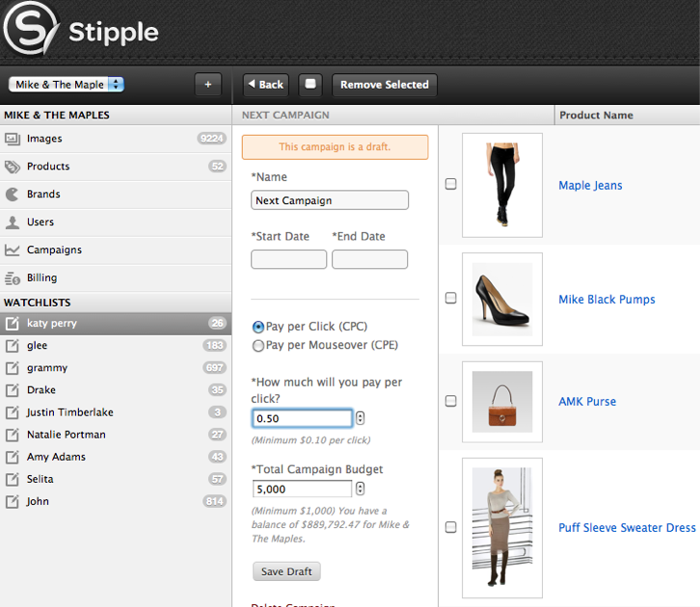This screenshot has width=700, height=607.
Task: Click the sweater dress thumbnail image
Action: pos(502,528)
